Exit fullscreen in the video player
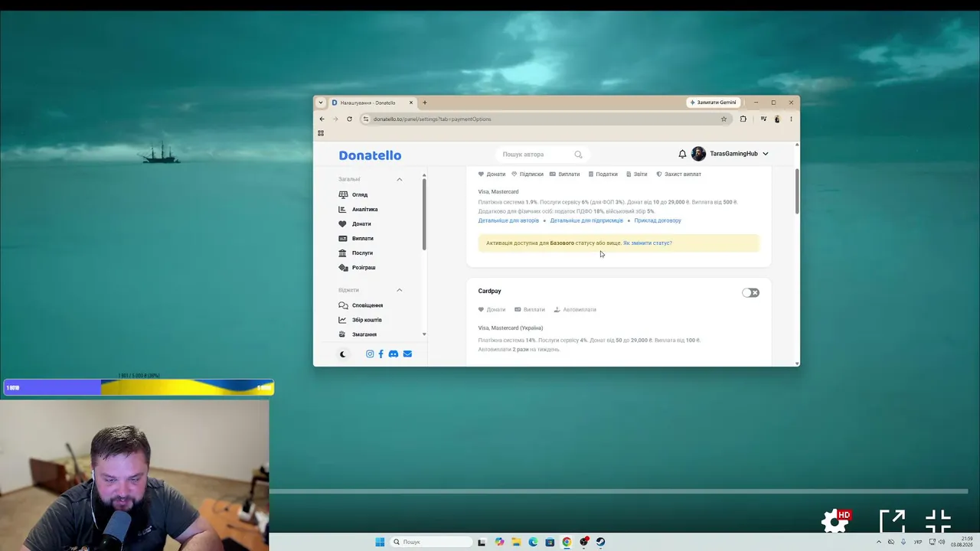Screen dimensions: 980x551 (939, 521)
